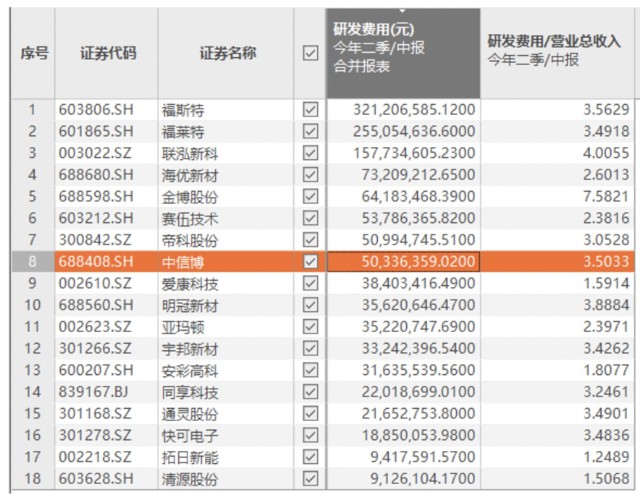Toggle the select-all checkbox in header
This screenshot has height=495, width=640.
tap(310, 54)
